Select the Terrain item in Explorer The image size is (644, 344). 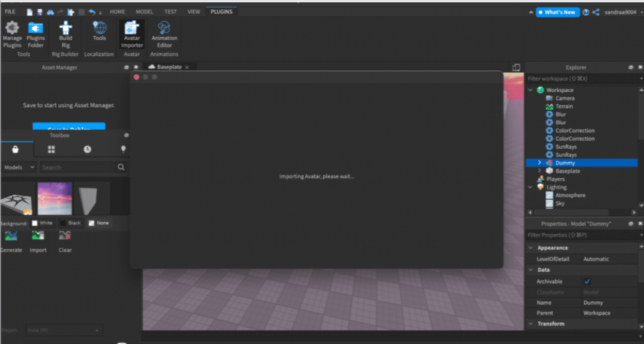click(x=564, y=107)
